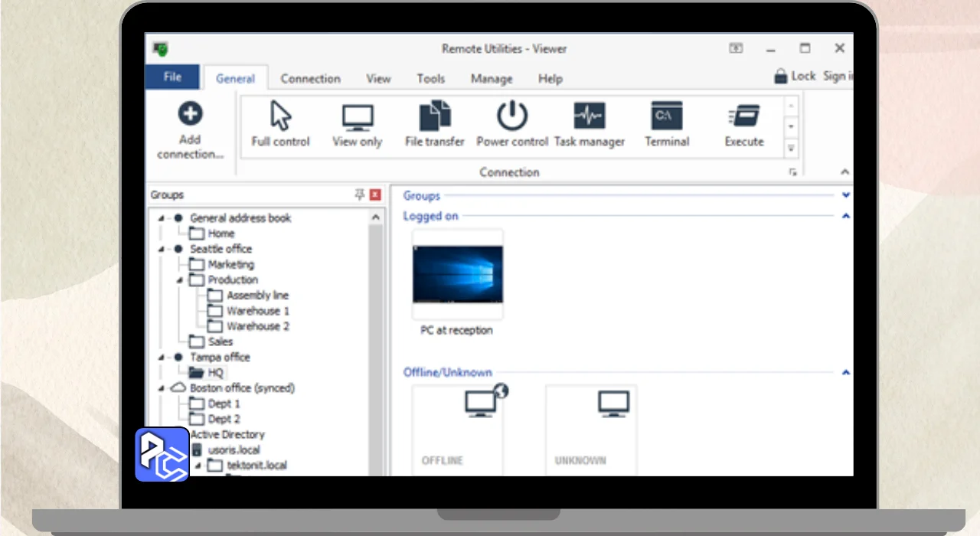Launch Power control option
This screenshot has height=536, width=980.
512,117
